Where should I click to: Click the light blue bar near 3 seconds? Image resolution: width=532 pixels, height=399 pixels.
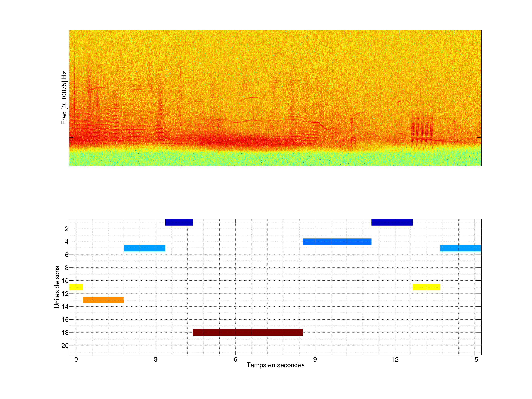144,248
